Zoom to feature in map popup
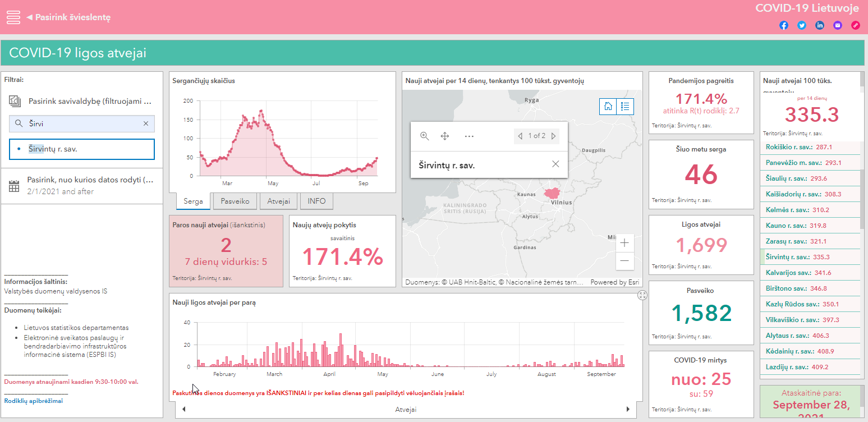This screenshot has width=868, height=422. [x=425, y=136]
